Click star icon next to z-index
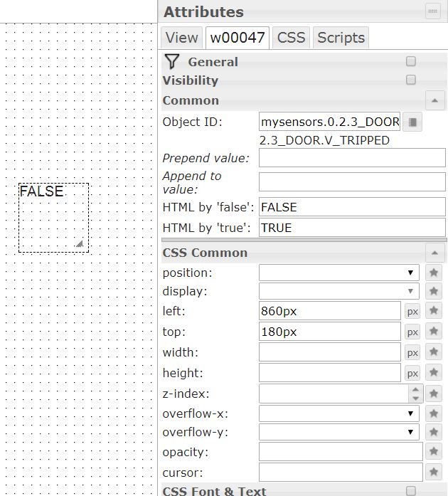 434,394
